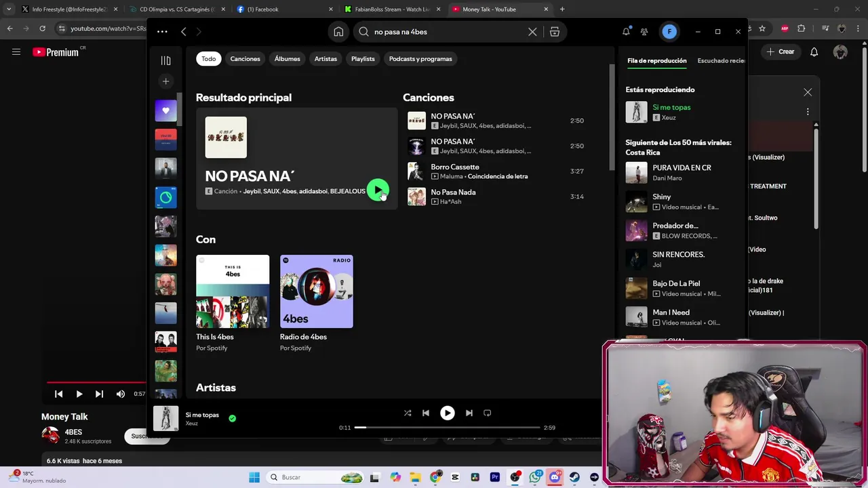Screen dimensions: 868x488
Task: Open Si me topas now playing title
Action: coord(671,107)
